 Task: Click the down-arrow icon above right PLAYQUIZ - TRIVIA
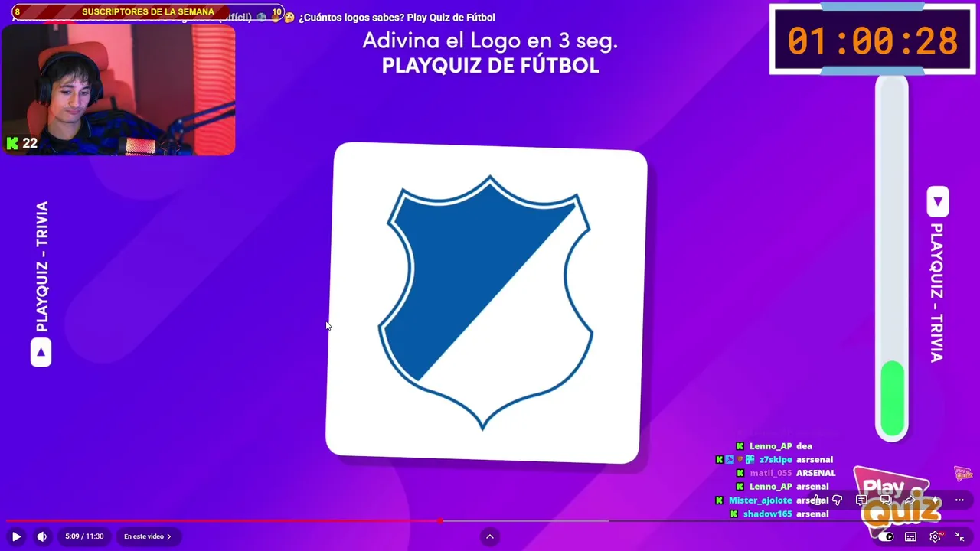tap(938, 202)
